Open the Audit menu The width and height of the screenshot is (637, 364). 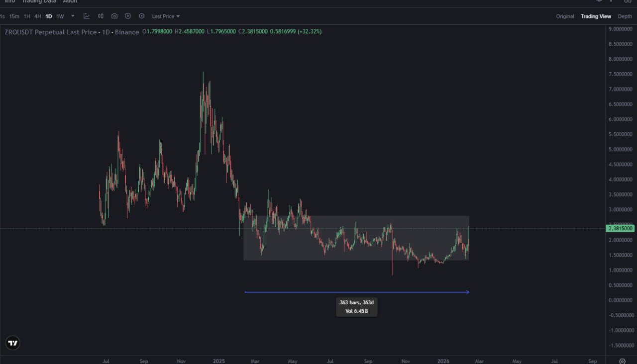[x=70, y=1]
